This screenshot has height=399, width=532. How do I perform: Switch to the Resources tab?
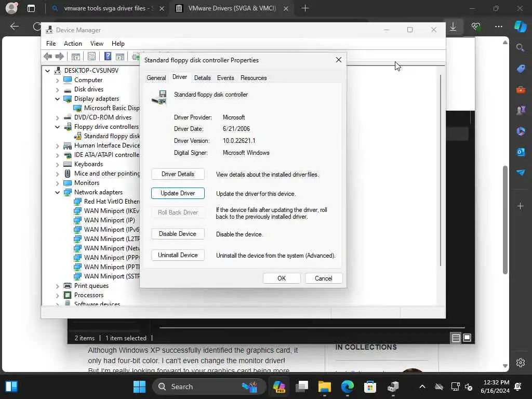pos(254,78)
